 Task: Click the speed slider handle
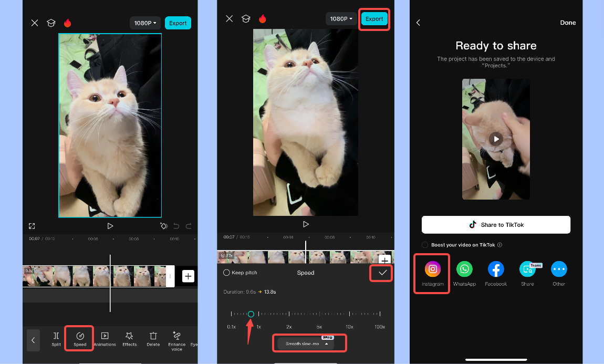(x=251, y=314)
